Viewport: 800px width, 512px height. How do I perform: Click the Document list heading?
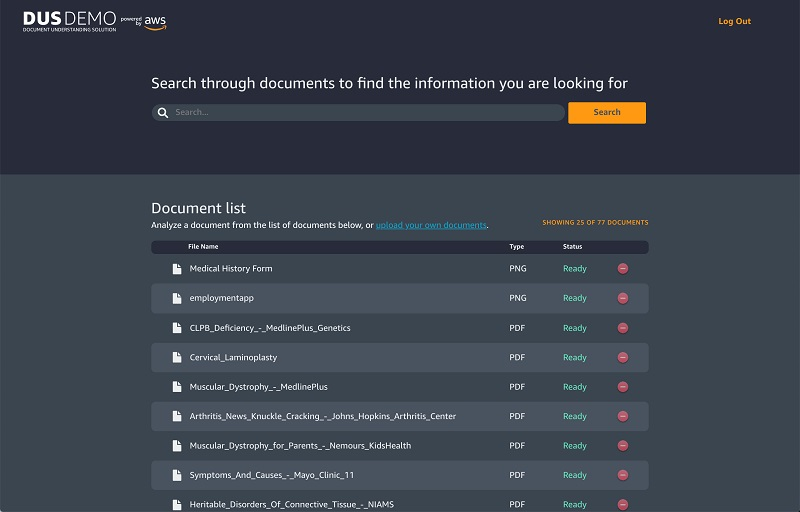(198, 208)
